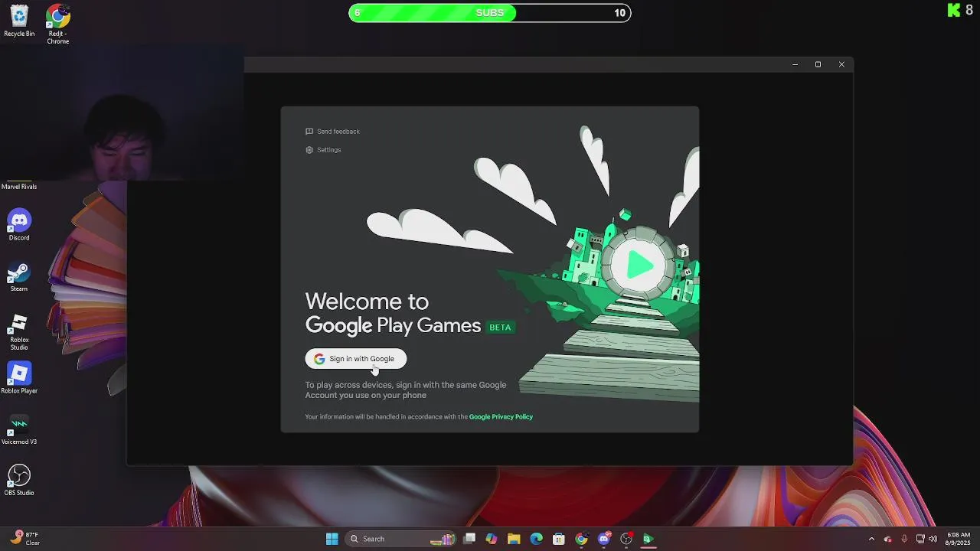
Task: Open Send feedback option
Action: 332,132
